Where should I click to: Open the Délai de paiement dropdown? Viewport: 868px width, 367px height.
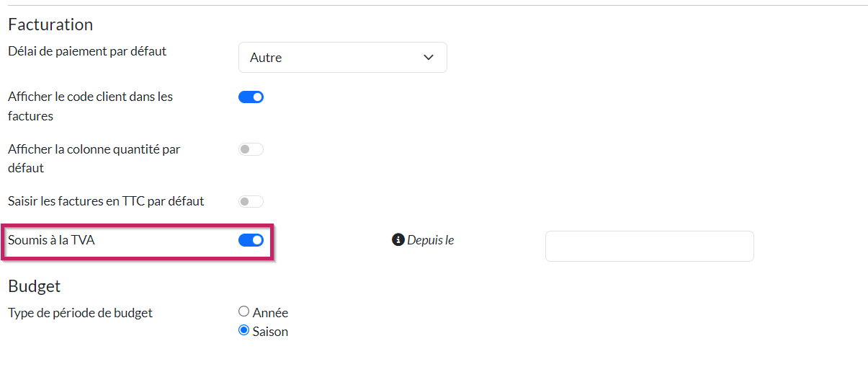[342, 58]
